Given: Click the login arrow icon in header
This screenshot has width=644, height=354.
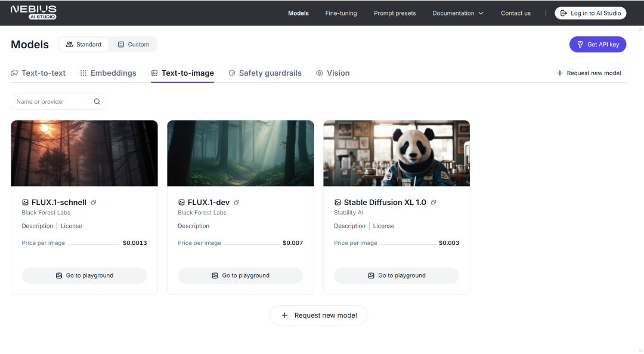Looking at the screenshot, I should click(563, 13).
